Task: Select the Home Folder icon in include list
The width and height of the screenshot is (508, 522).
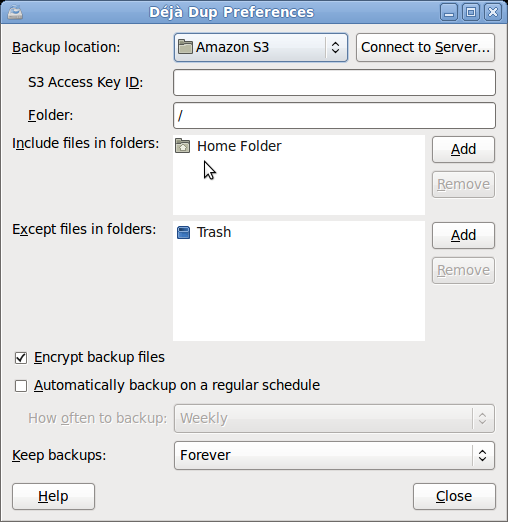Action: (x=183, y=146)
